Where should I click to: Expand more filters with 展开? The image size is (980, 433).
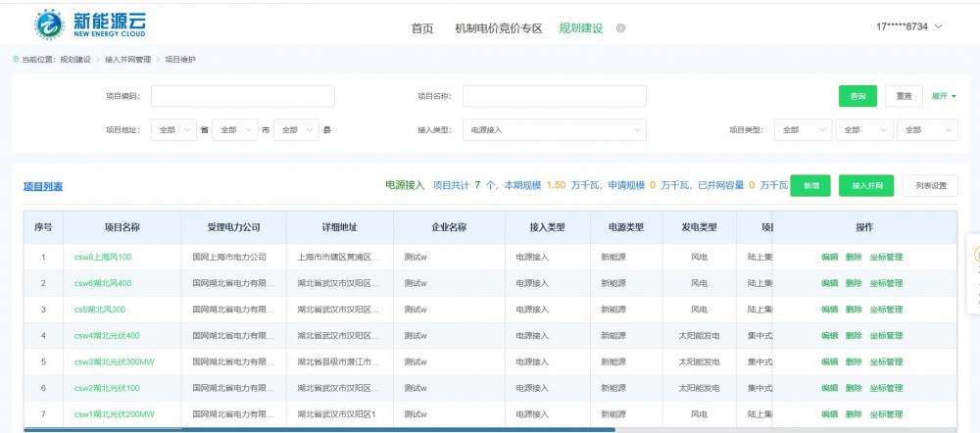944,96
